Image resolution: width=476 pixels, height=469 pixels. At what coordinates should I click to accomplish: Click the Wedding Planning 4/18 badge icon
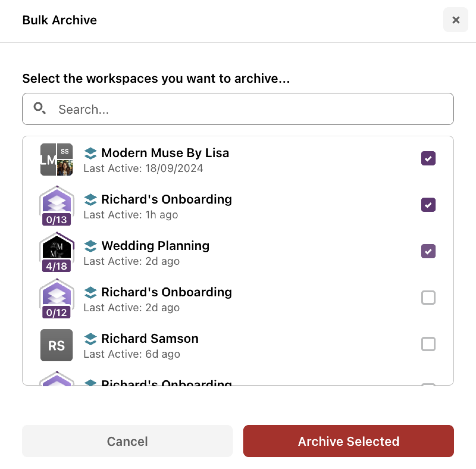coord(57,252)
